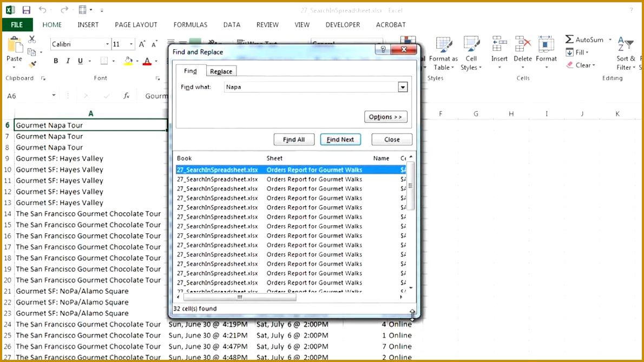
Task: Open the font color dropdown arrow
Action: (156, 61)
